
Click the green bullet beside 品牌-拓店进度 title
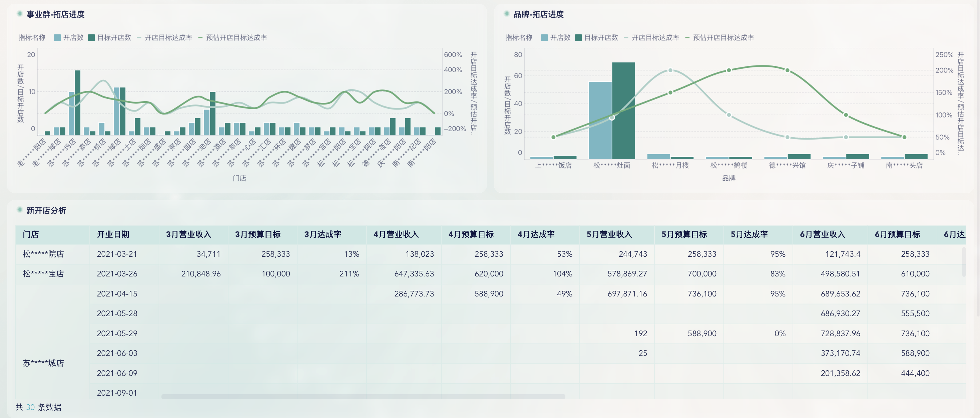pos(507,14)
